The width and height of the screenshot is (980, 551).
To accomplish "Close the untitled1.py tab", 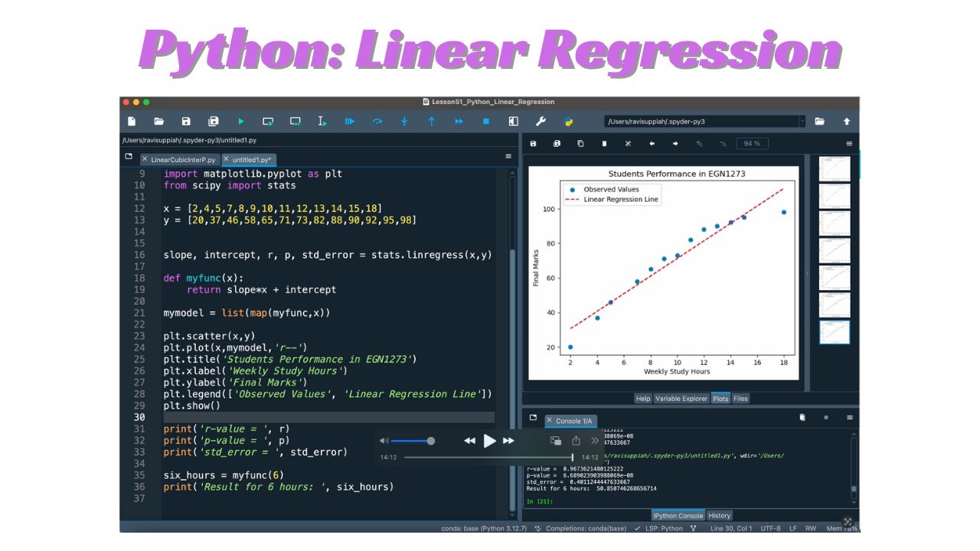I will point(226,159).
